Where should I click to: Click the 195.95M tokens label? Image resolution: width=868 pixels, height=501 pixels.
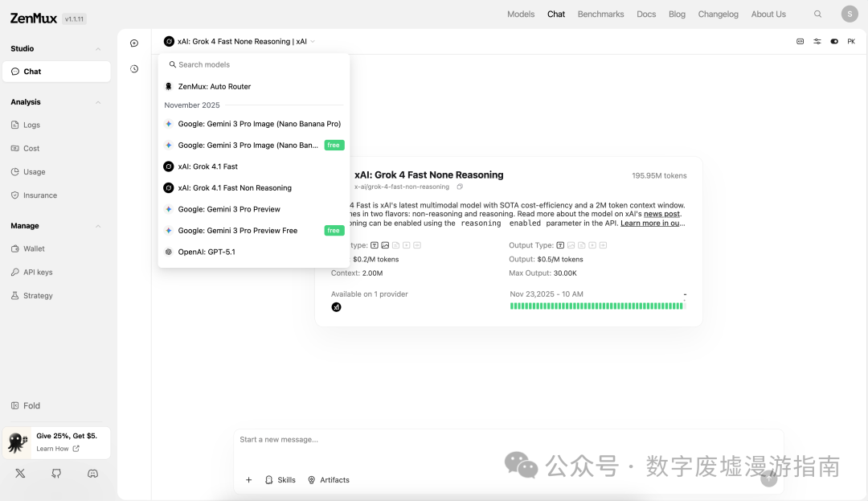659,175
